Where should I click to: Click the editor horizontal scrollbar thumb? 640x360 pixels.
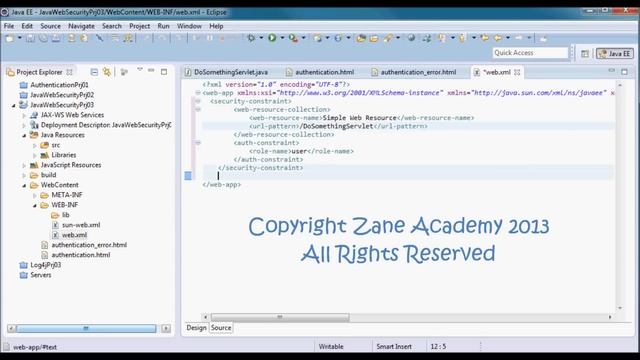point(280,317)
